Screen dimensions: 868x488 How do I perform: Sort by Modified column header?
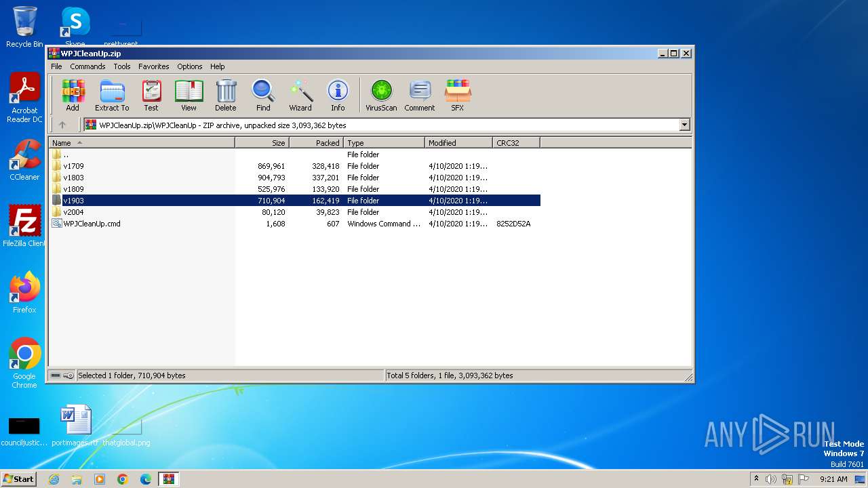459,143
